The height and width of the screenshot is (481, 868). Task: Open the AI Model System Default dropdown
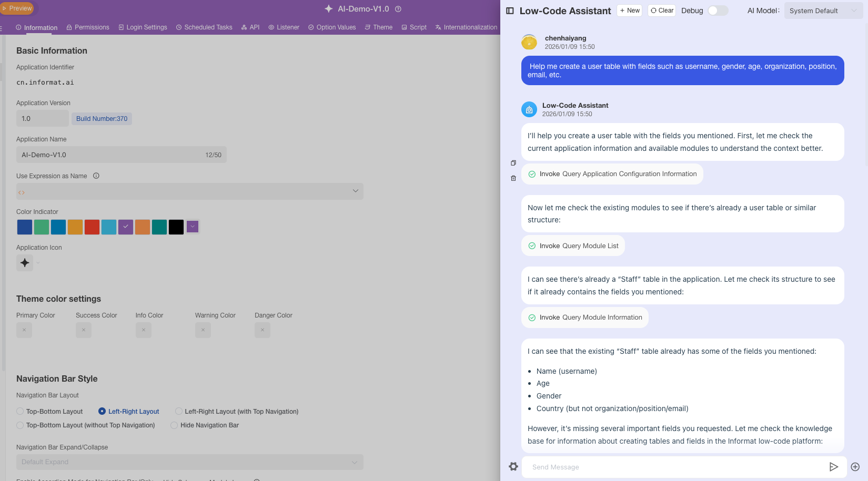click(823, 11)
